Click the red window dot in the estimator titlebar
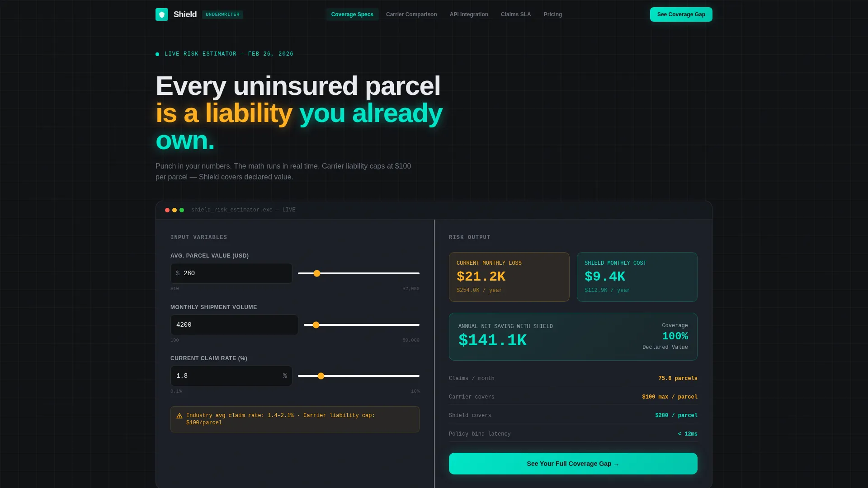868x488 pixels. (167, 210)
